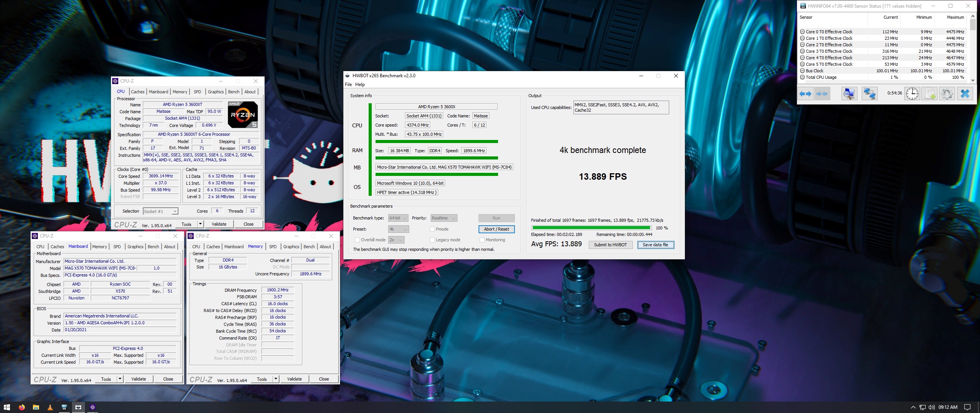Open the network tray icon

pyautogui.click(x=923, y=407)
